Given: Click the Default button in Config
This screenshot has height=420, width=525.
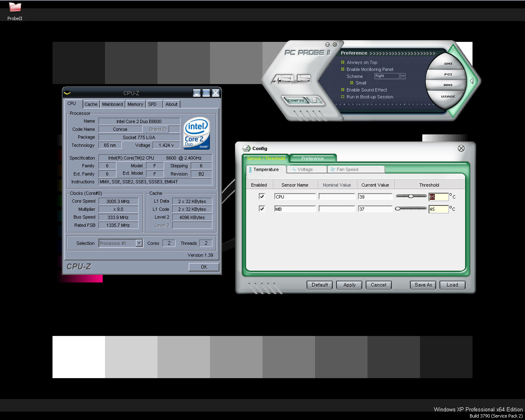Looking at the screenshot, I should point(320,285).
